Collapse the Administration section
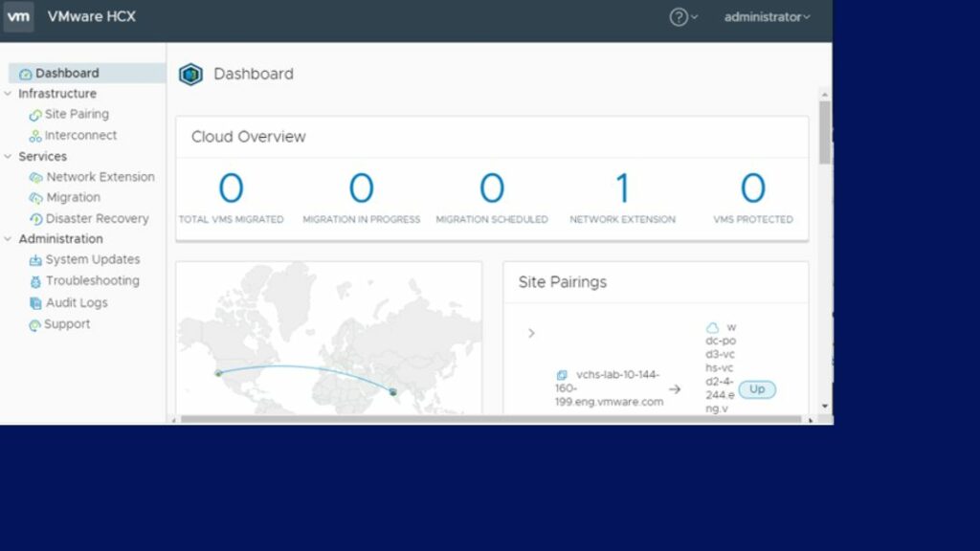Image resolution: width=980 pixels, height=551 pixels. 8,238
